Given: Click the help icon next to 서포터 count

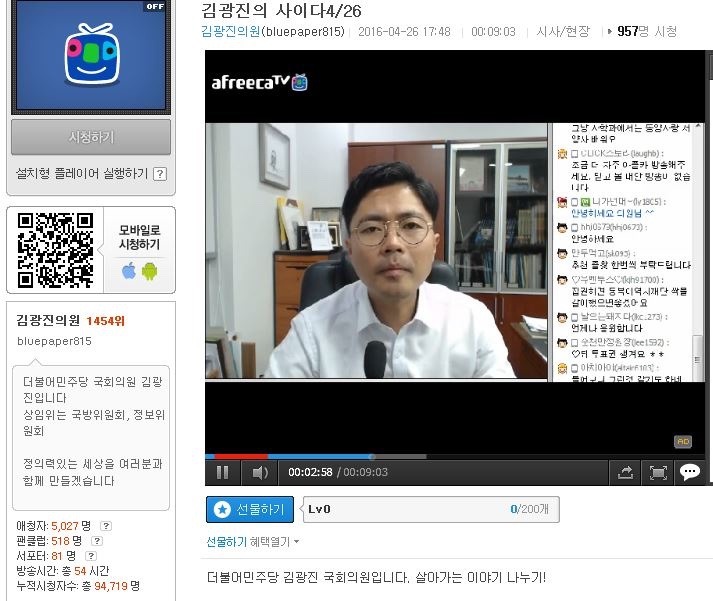Looking at the screenshot, I should click(91, 555).
